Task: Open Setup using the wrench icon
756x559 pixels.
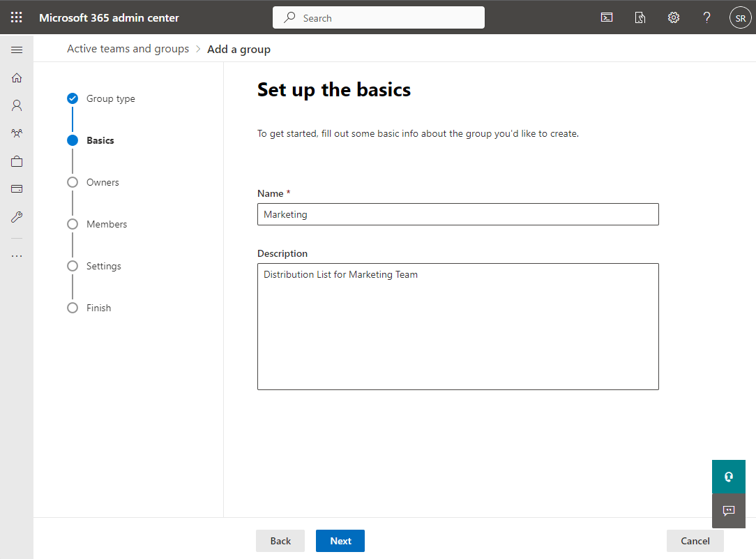Action: pyautogui.click(x=17, y=216)
